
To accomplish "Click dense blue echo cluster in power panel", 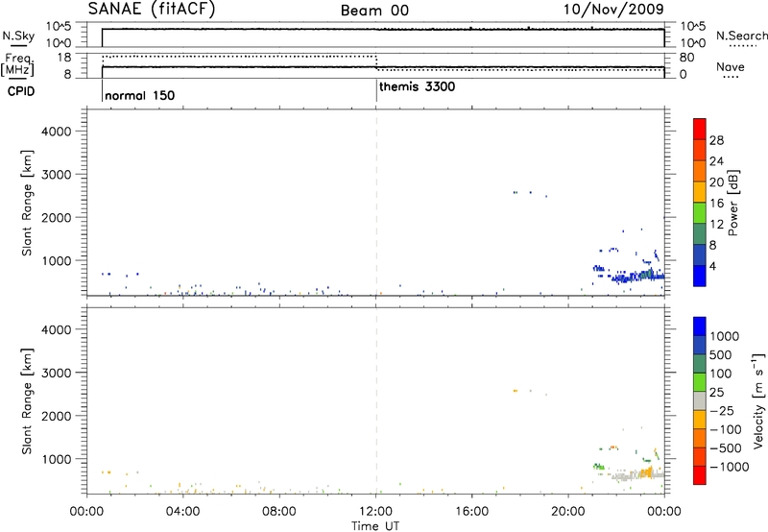I will click(x=636, y=277).
